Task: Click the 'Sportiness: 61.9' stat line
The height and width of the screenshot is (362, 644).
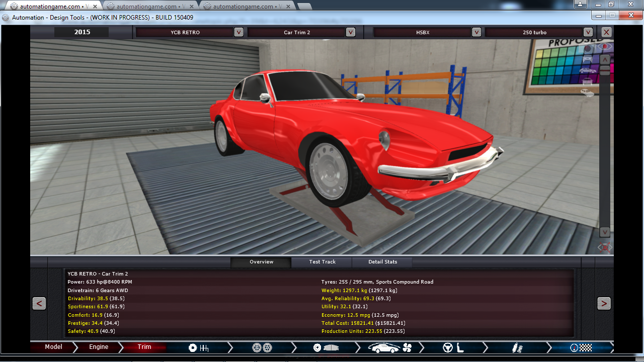Action: pyautogui.click(x=96, y=306)
